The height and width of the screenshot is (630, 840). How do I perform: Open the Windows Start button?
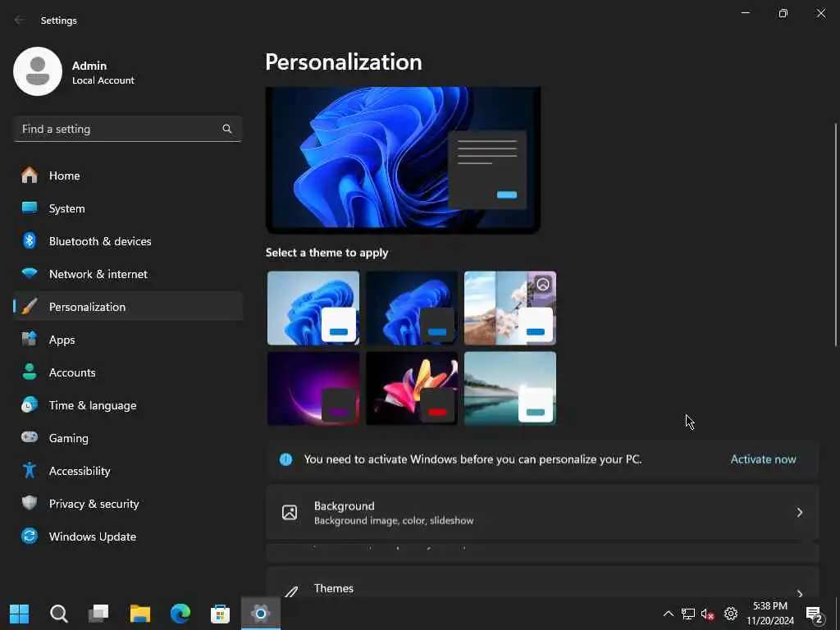click(20, 614)
